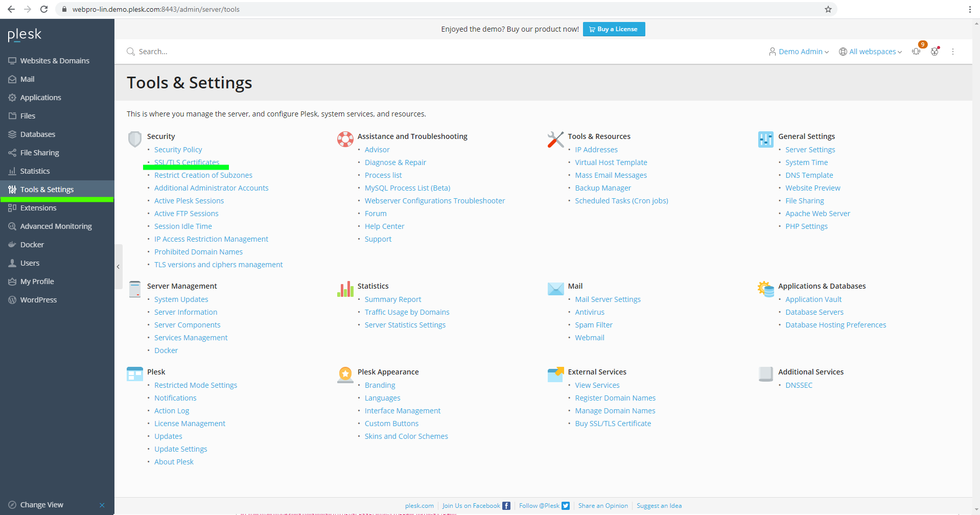Click the search magnifier icon
The width and height of the screenshot is (980, 515).
click(x=131, y=52)
